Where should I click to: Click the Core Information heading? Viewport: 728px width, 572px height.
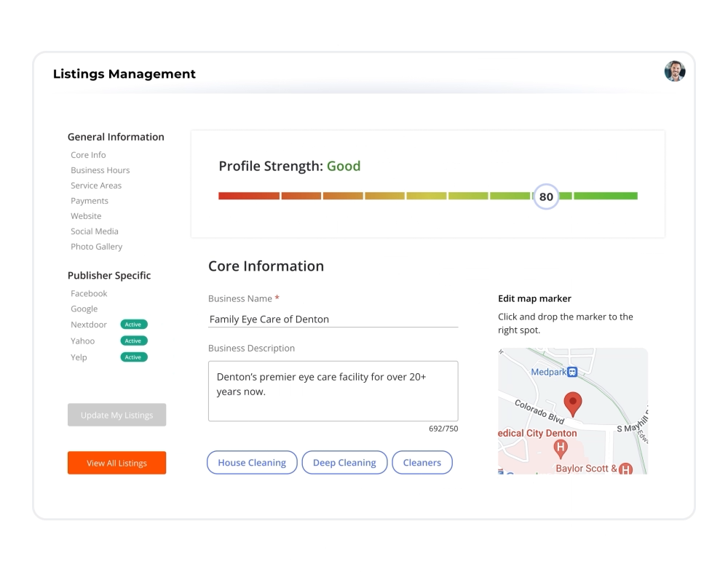click(266, 266)
